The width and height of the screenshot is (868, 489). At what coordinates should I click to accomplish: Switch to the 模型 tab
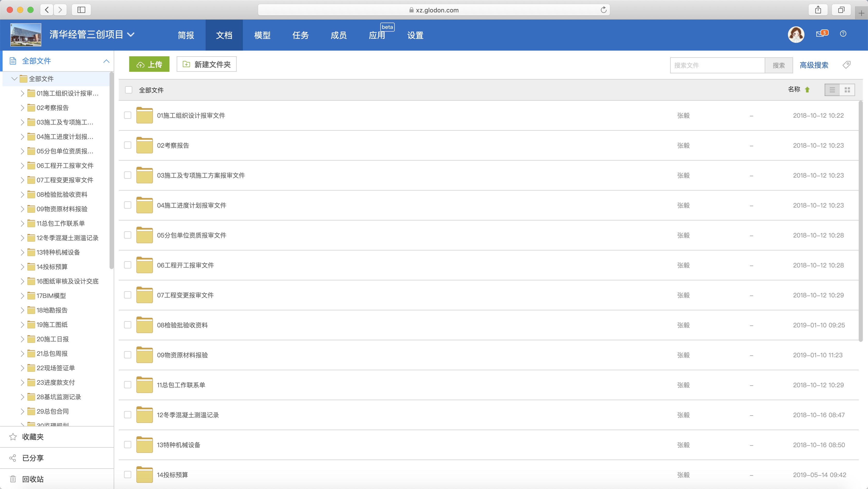click(x=262, y=35)
